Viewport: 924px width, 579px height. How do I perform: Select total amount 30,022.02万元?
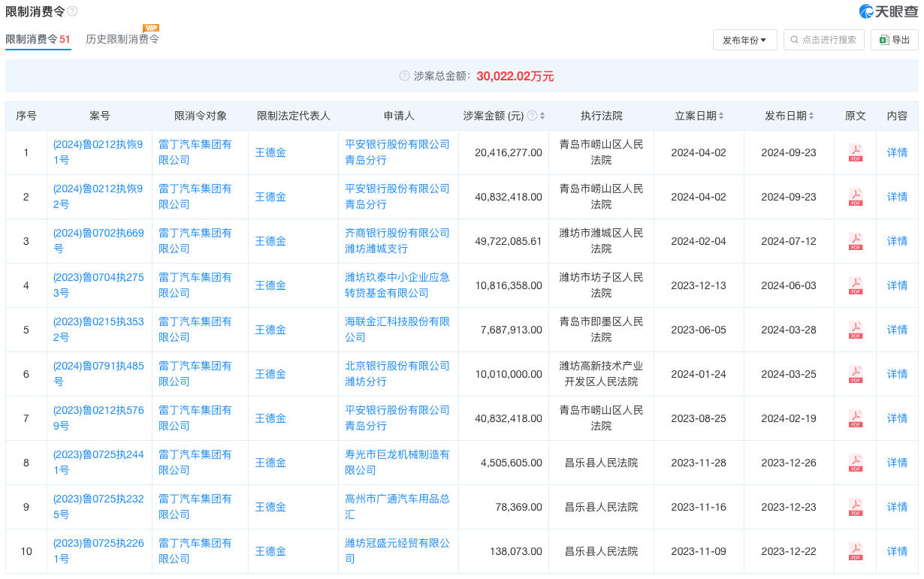pos(515,76)
